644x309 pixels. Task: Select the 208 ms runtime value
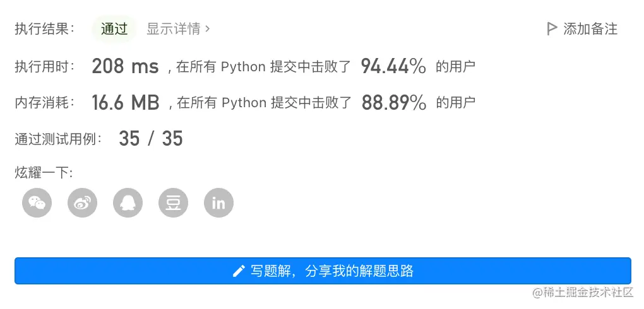tap(125, 66)
